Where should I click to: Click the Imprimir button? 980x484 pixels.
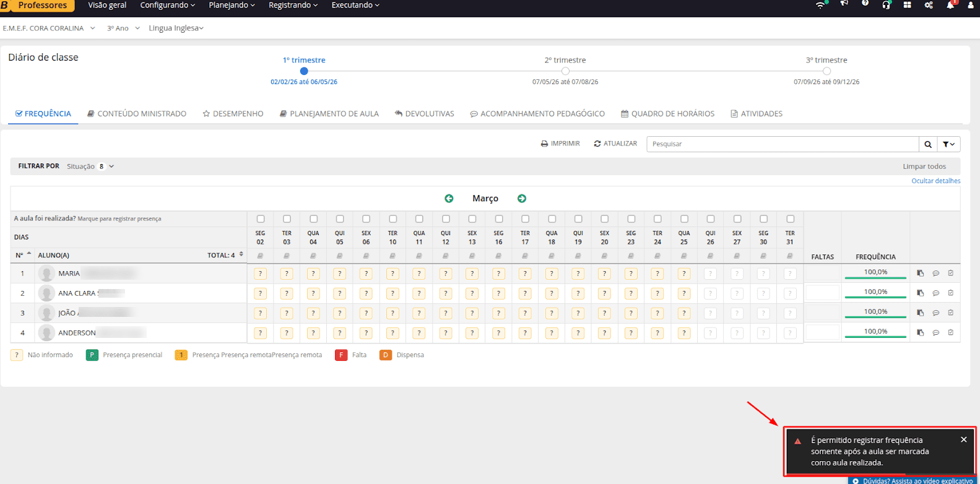click(x=560, y=144)
